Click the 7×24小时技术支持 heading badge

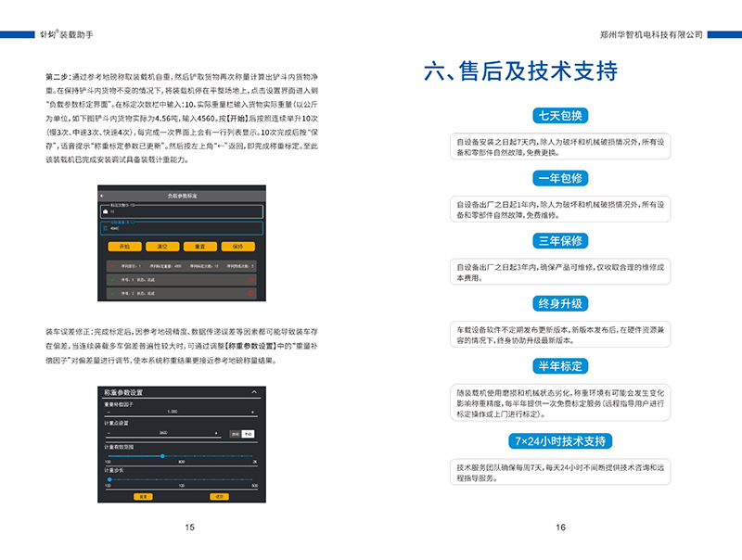[560, 441]
